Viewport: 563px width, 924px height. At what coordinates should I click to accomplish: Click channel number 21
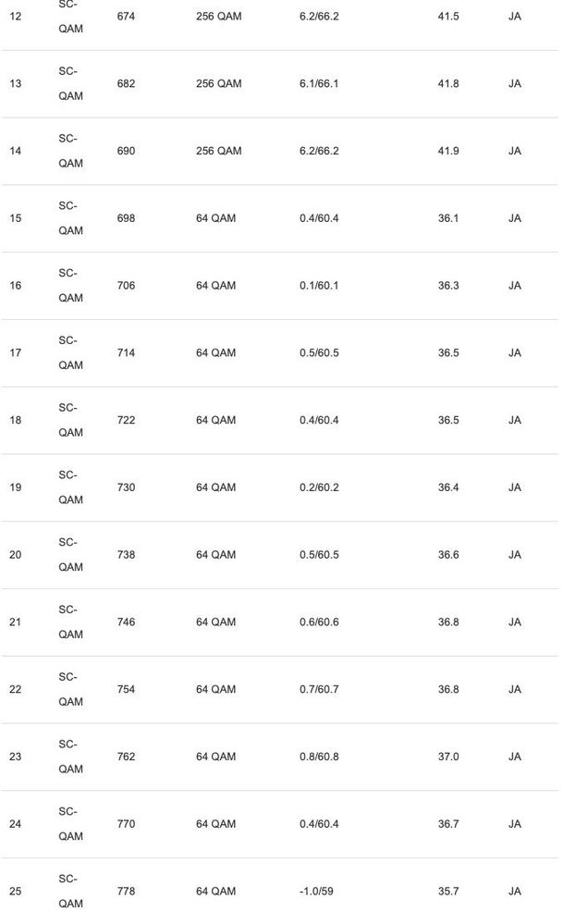coord(15,622)
